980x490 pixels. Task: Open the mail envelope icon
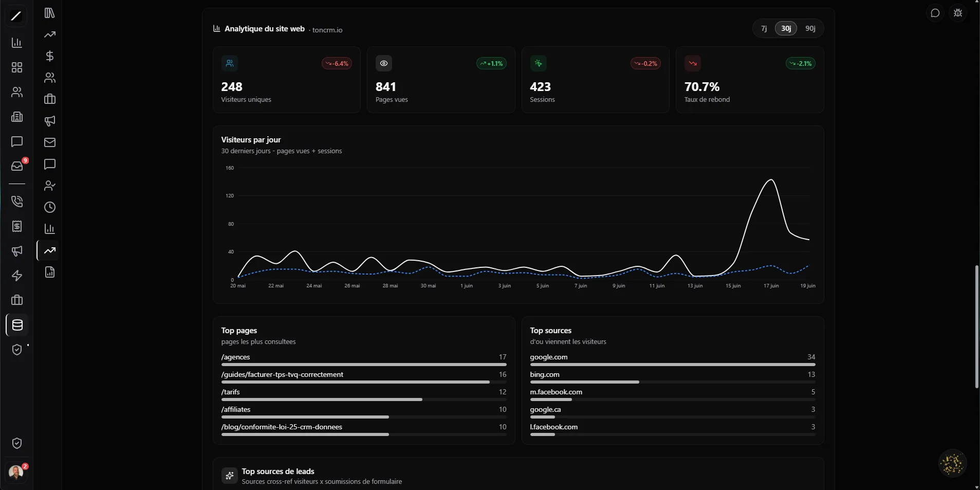click(x=50, y=142)
